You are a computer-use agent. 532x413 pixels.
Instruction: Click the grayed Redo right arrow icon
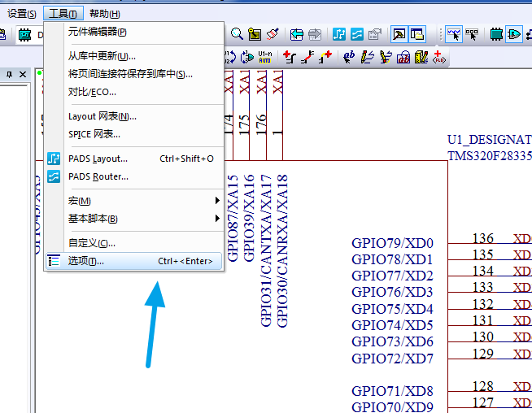point(315,34)
